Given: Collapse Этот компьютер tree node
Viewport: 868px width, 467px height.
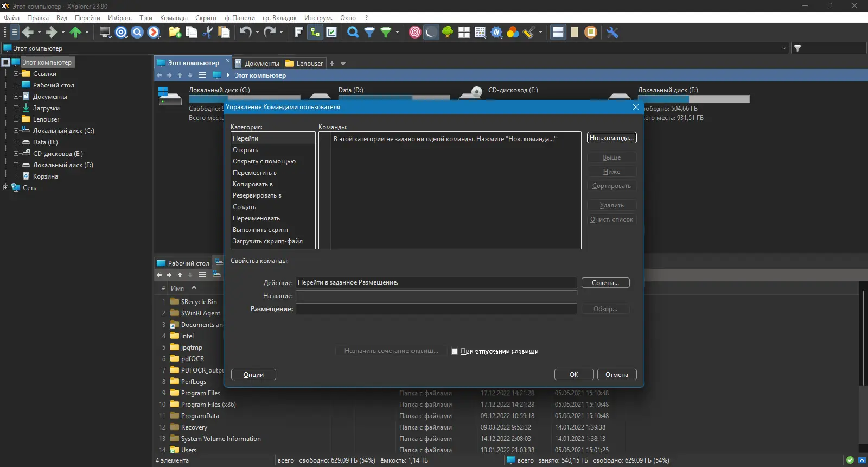Looking at the screenshot, I should pos(6,62).
